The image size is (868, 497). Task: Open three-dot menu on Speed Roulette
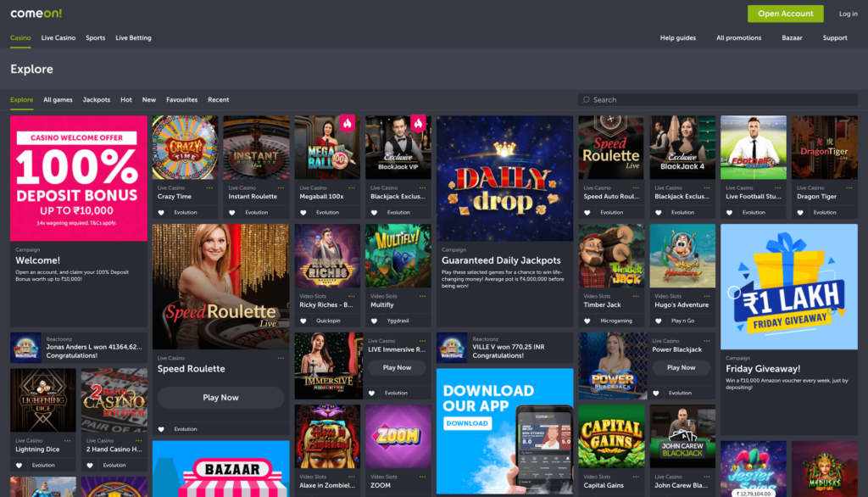tap(281, 358)
